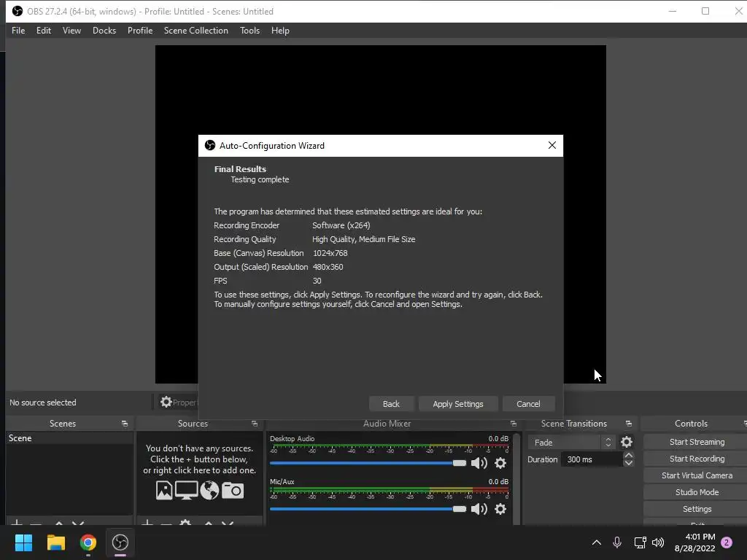Screen dimensions: 747x560
Task: Click Back in the wizard
Action: click(391, 404)
